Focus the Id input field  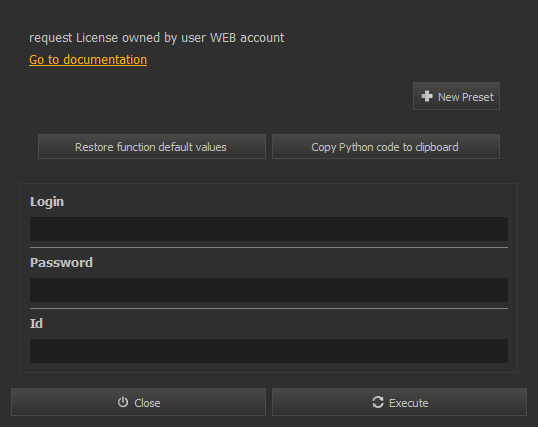pyautogui.click(x=269, y=351)
